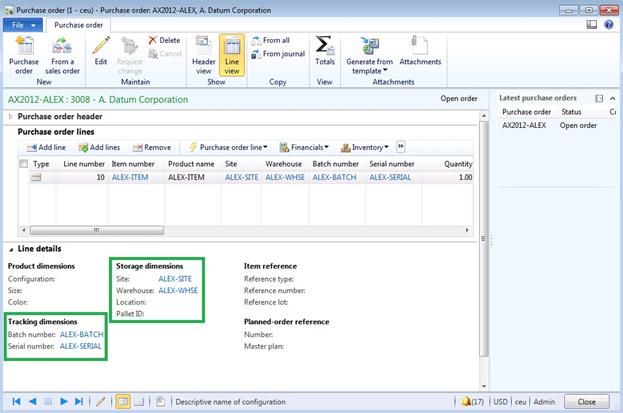Copy From journal
Viewport: 623px width, 413px height.
pyautogui.click(x=278, y=54)
